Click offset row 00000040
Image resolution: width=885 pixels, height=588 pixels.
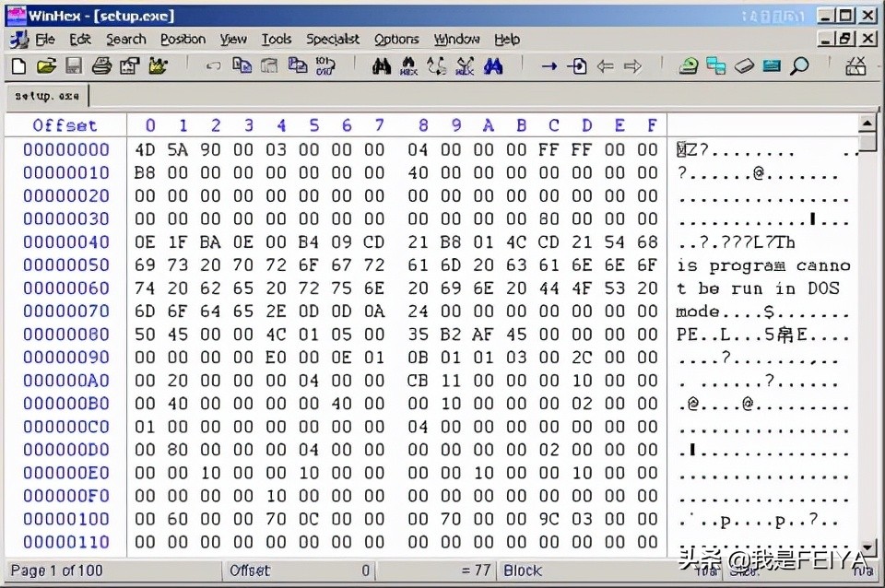pos(66,242)
